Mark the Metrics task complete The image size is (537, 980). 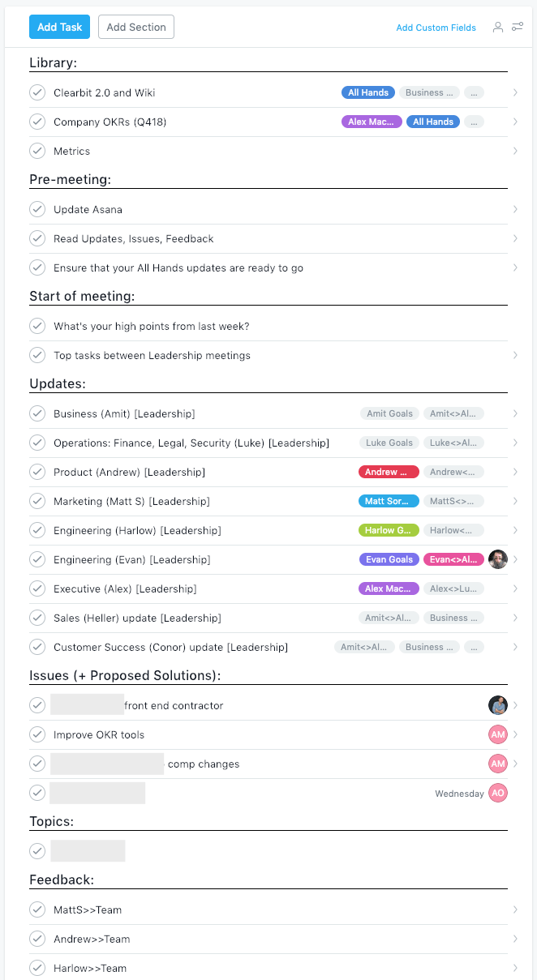coord(37,151)
